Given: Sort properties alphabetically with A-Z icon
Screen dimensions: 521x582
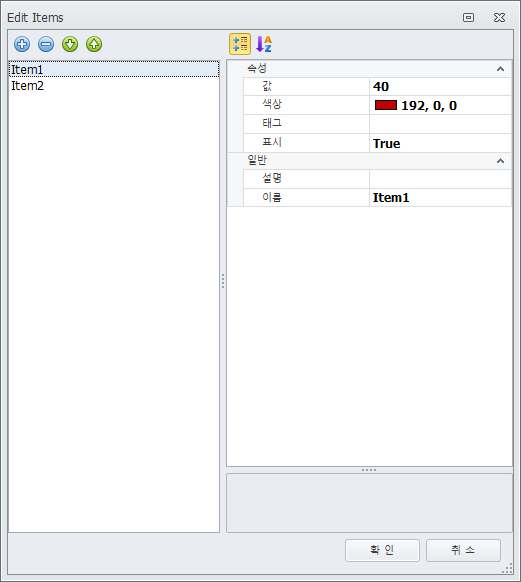Looking at the screenshot, I should (264, 44).
